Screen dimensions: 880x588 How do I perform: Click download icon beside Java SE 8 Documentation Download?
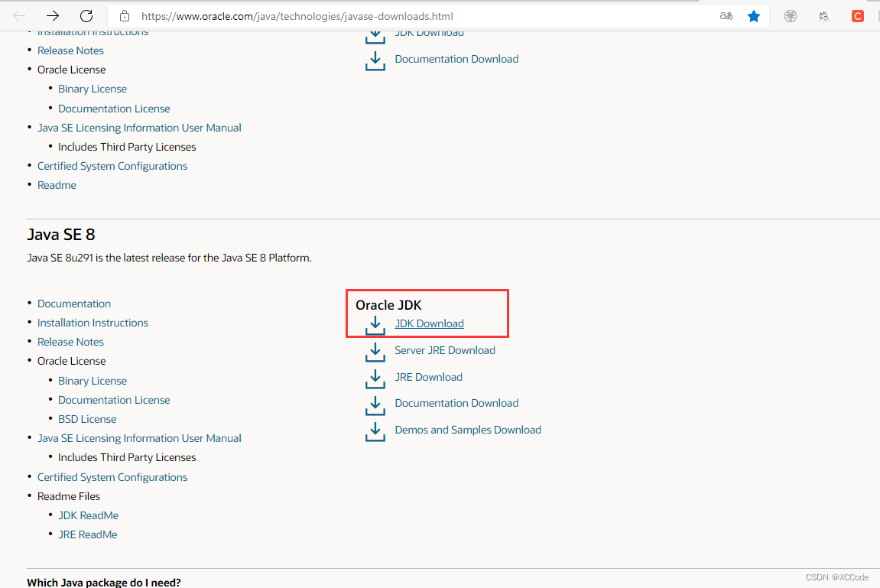pyautogui.click(x=375, y=405)
